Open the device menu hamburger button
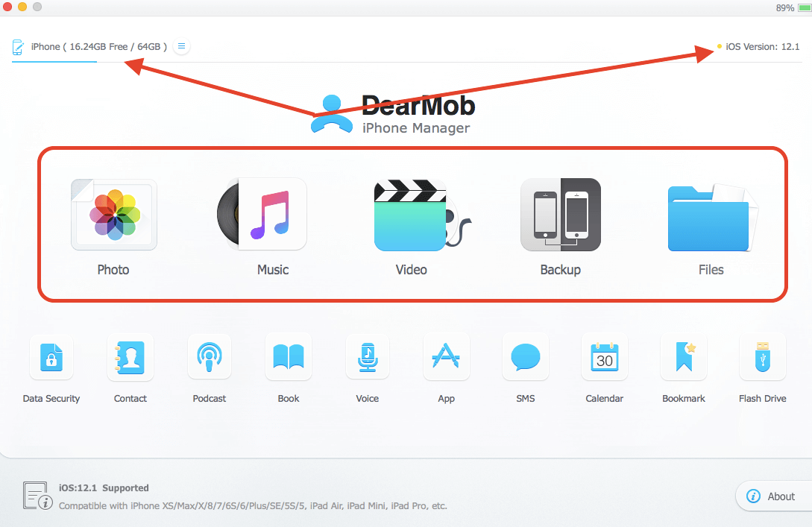The width and height of the screenshot is (812, 527). 181,47
